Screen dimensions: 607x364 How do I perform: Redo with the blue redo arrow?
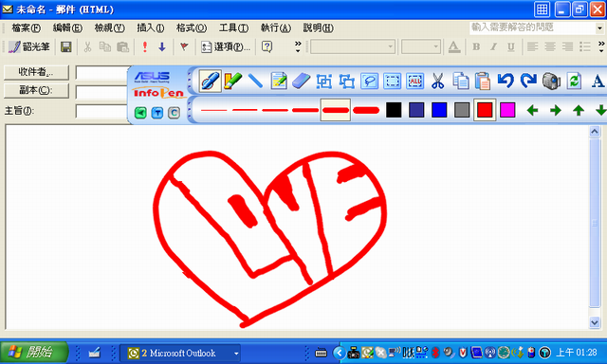(x=528, y=81)
